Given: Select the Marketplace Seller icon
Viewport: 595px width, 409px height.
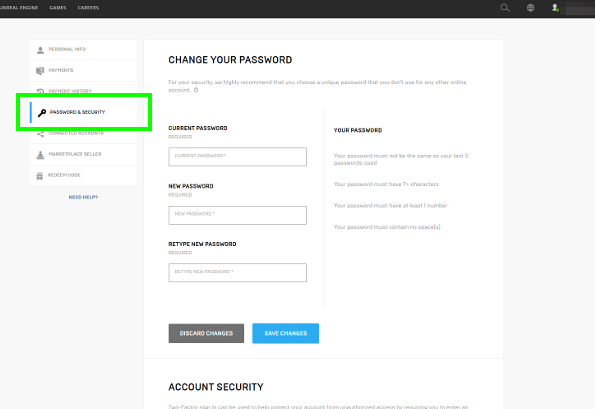Looking at the screenshot, I should coord(40,154).
